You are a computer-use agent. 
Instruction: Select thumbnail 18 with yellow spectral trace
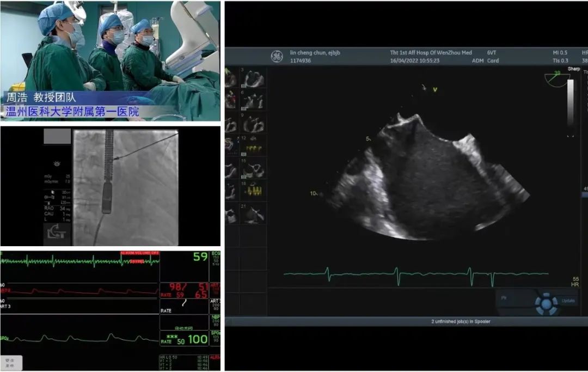pos(254,191)
